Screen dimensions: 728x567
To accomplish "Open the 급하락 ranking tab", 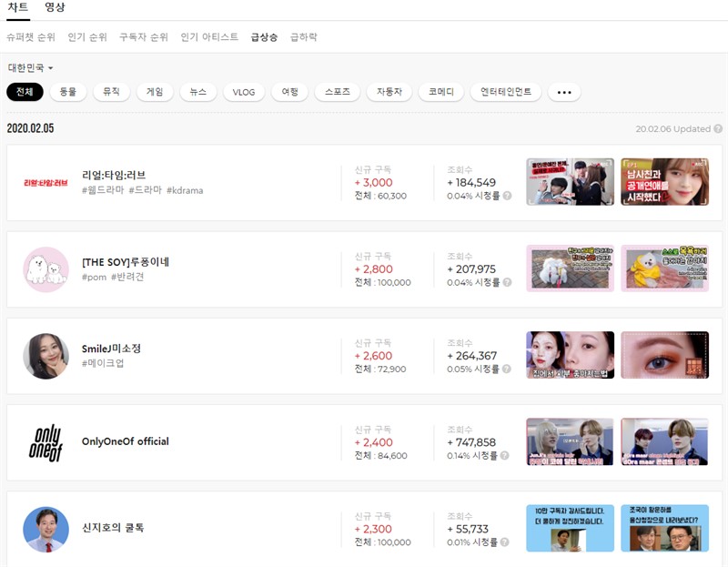I will click(x=303, y=37).
